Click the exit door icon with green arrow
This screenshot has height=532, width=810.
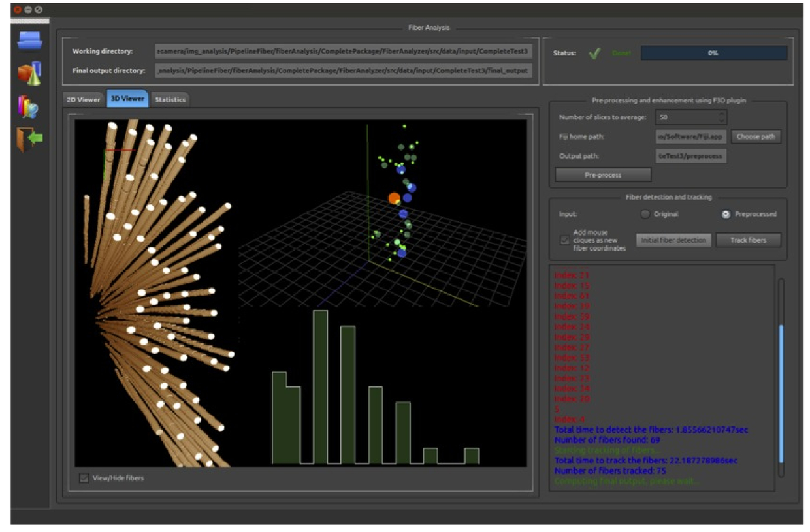coord(29,139)
